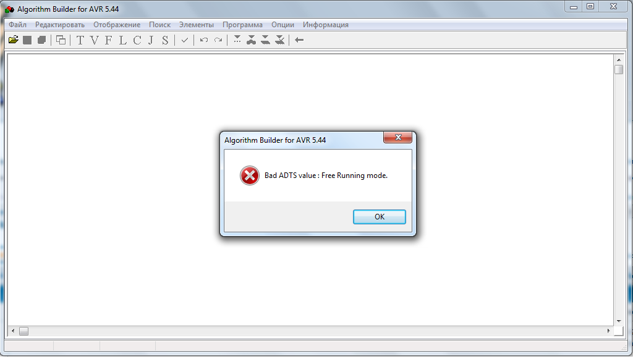Viewport: 633px width, 364px height.
Task: Select the V vertex element tool
Action: (94, 40)
